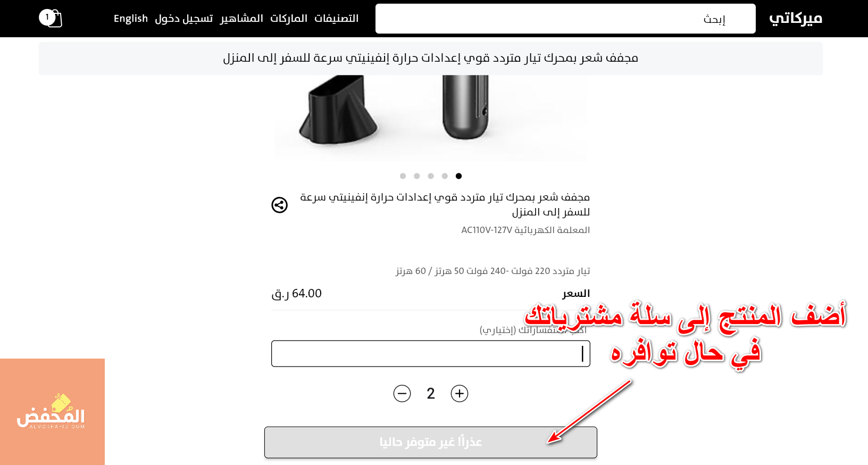The image size is (868, 465).
Task: Open the الماركات menu
Action: tap(289, 18)
